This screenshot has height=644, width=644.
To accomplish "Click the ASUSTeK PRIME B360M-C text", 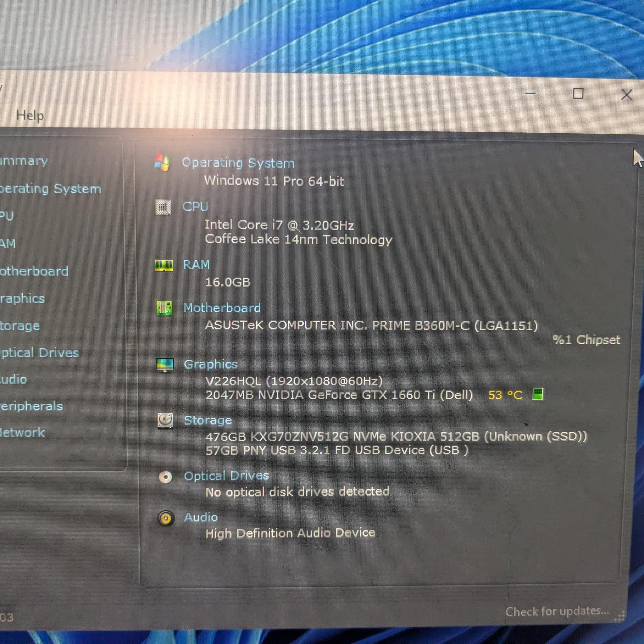I will [x=371, y=325].
